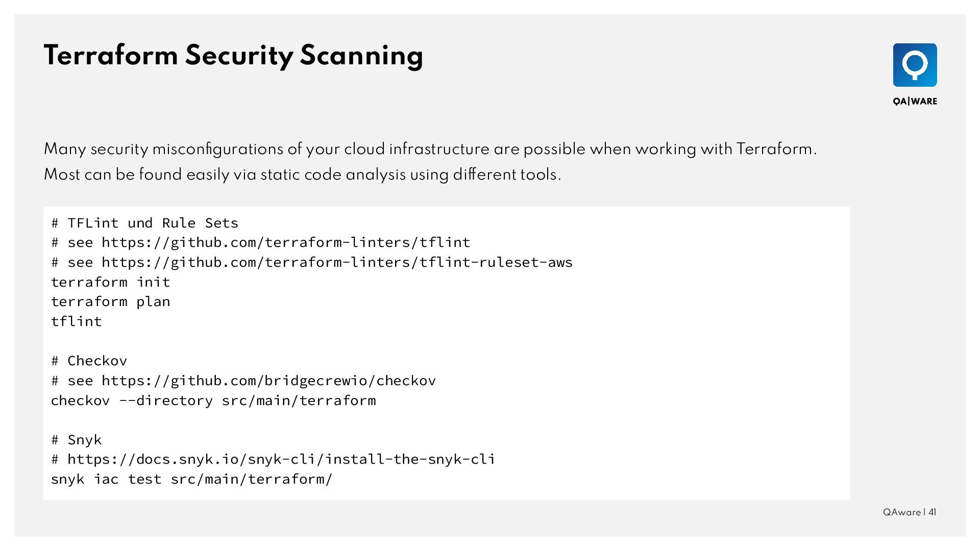Click the 'terraform init' command line
980x551 pixels.
click(110, 282)
